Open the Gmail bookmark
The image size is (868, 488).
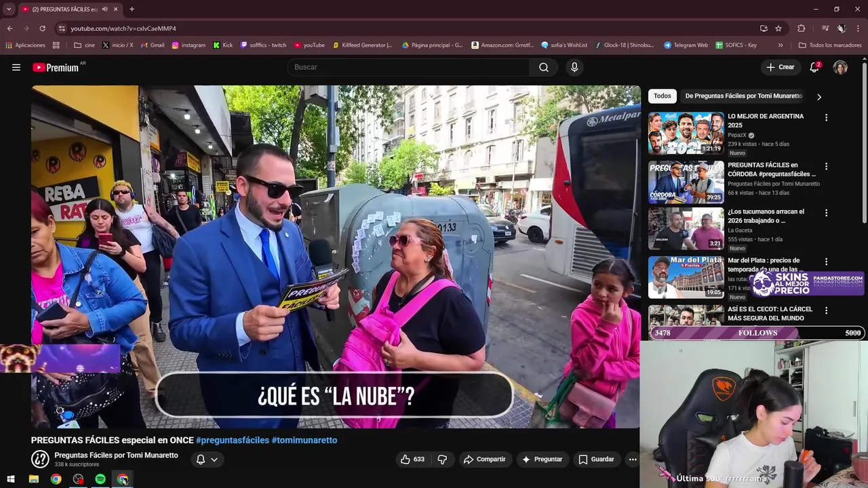[x=153, y=45]
